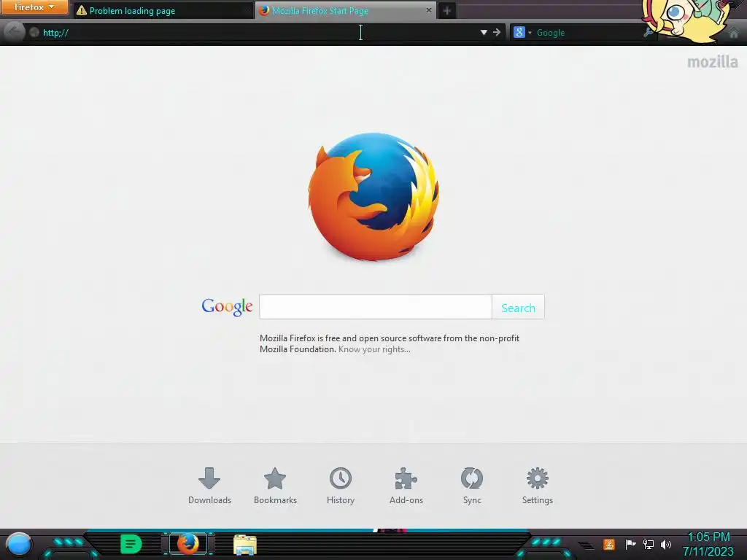This screenshot has width=747, height=560.
Task: Click the Search button
Action: [519, 308]
